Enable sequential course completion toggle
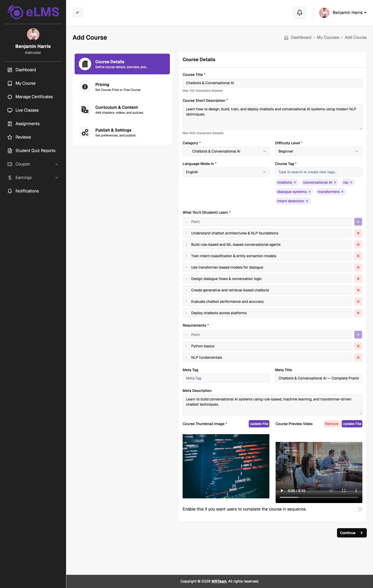 [x=358, y=509]
